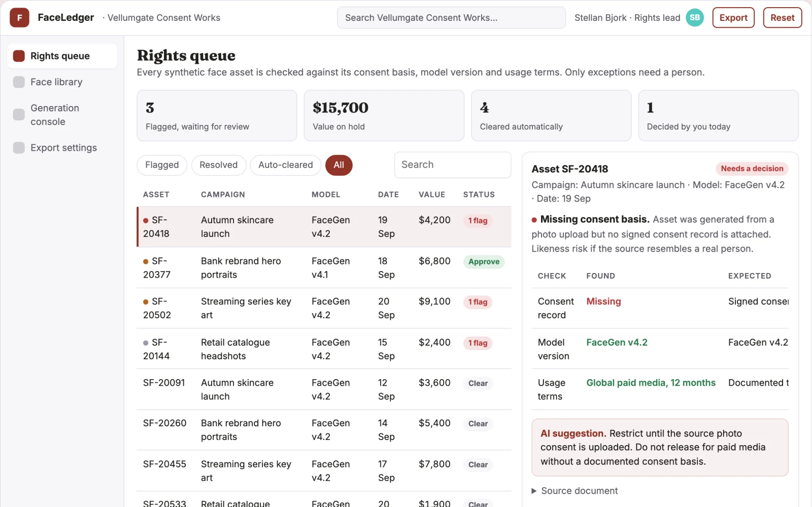Open the Cleared automatically card

[551, 116]
